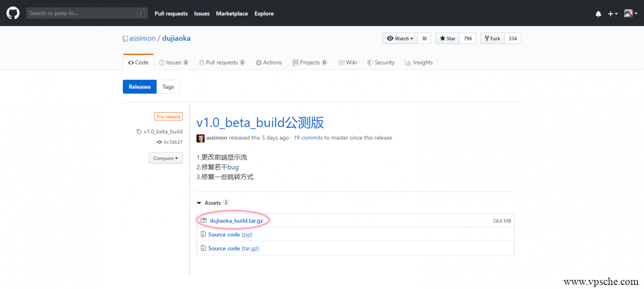Viewport: 644px width, 289px height.
Task: View the 334 forks count
Action: (513, 38)
